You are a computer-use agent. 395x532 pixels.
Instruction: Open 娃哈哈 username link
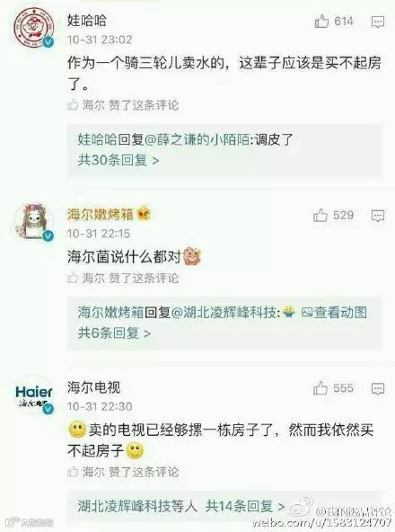(x=87, y=21)
